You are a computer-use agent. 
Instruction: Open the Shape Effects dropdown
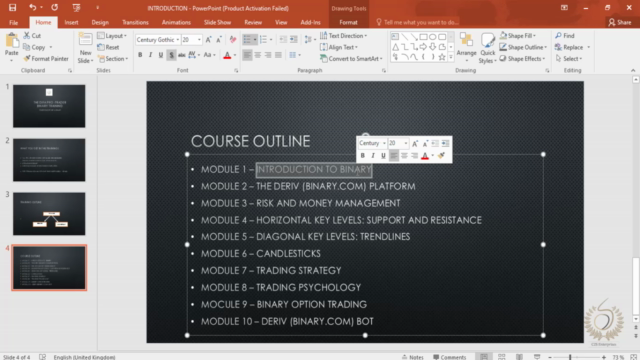522,59
